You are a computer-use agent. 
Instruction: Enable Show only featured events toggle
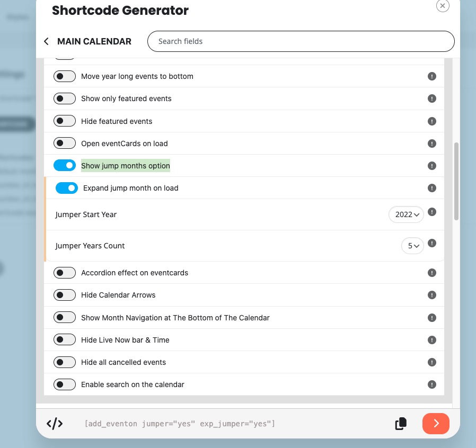65,98
